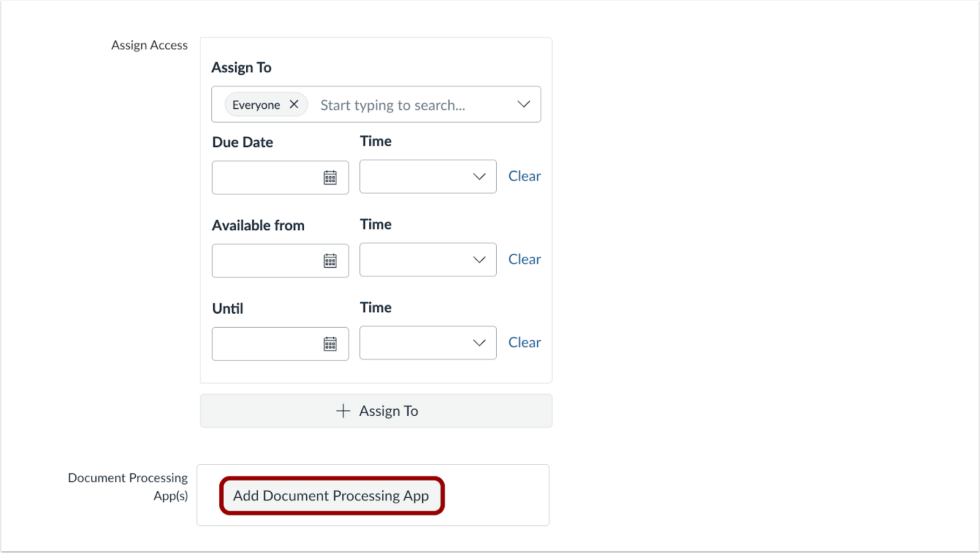The height and width of the screenshot is (553, 980).
Task: Click the calendar glyph in Due Date field
Action: tap(330, 178)
